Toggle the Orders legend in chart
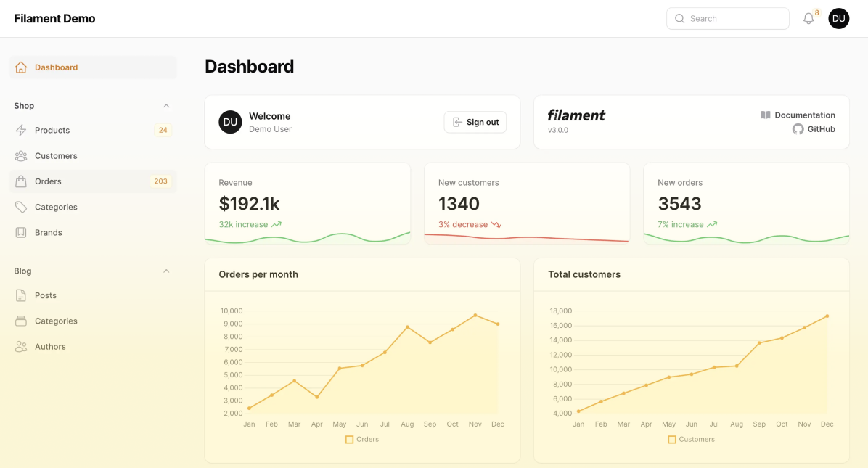Image resolution: width=868 pixels, height=468 pixels. point(362,440)
